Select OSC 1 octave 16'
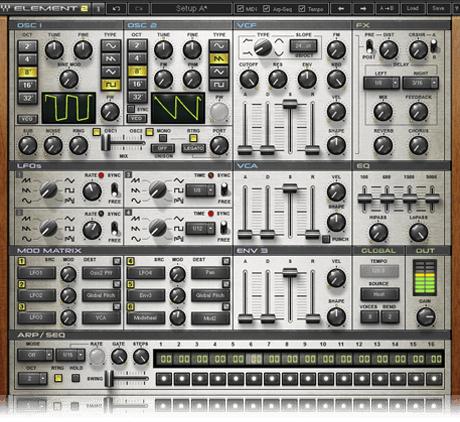The width and height of the screenshot is (460, 422). tap(27, 85)
